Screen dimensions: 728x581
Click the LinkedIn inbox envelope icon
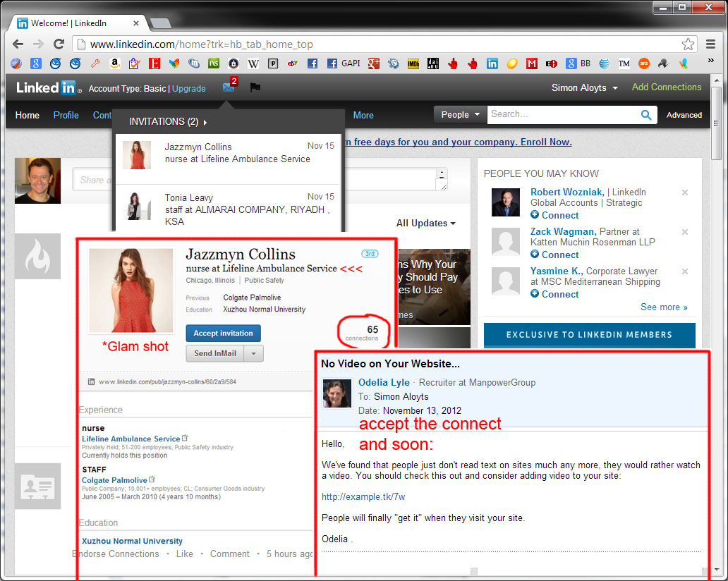(228, 87)
